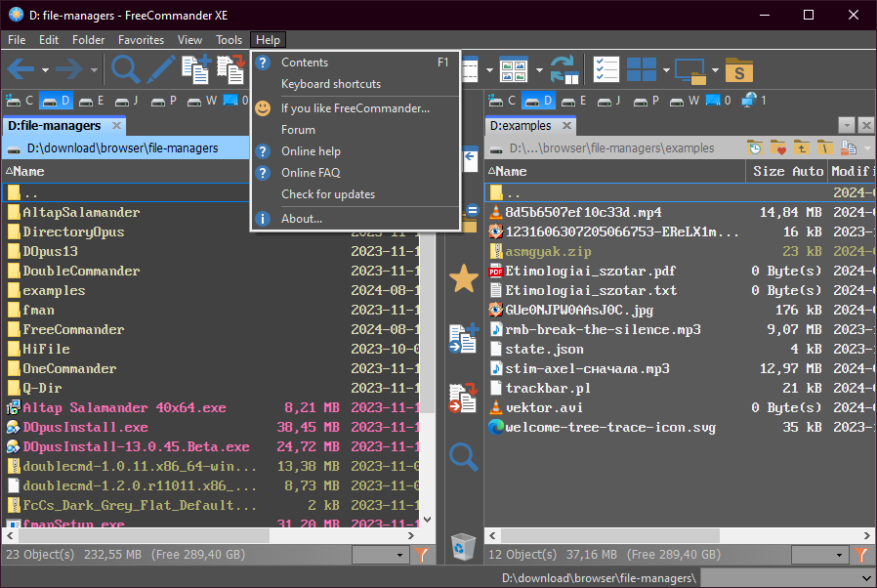Open the dropdown arrow next to Forward button

pos(95,70)
